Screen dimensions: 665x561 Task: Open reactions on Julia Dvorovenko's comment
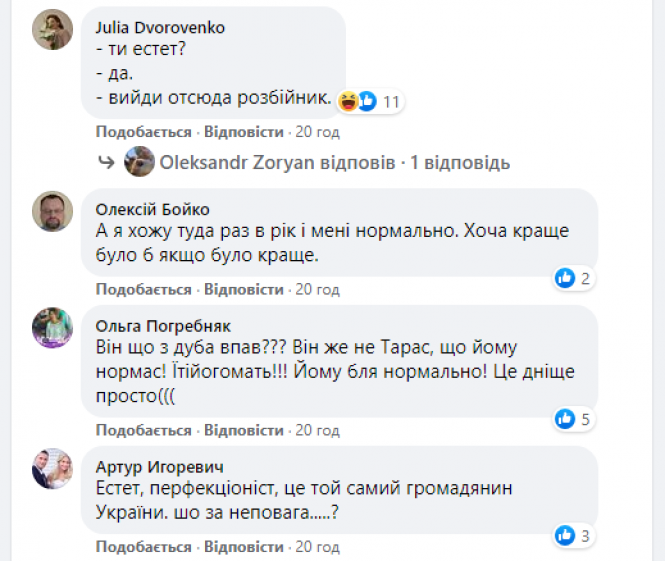pos(371,101)
